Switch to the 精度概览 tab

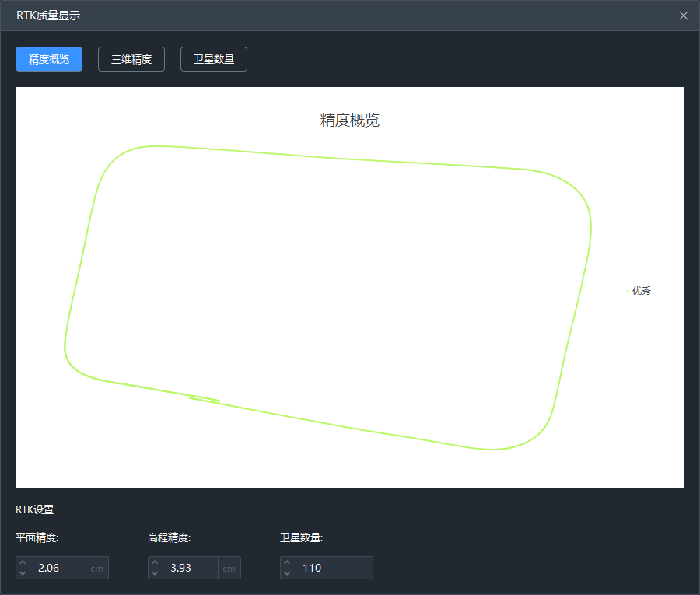click(49, 59)
